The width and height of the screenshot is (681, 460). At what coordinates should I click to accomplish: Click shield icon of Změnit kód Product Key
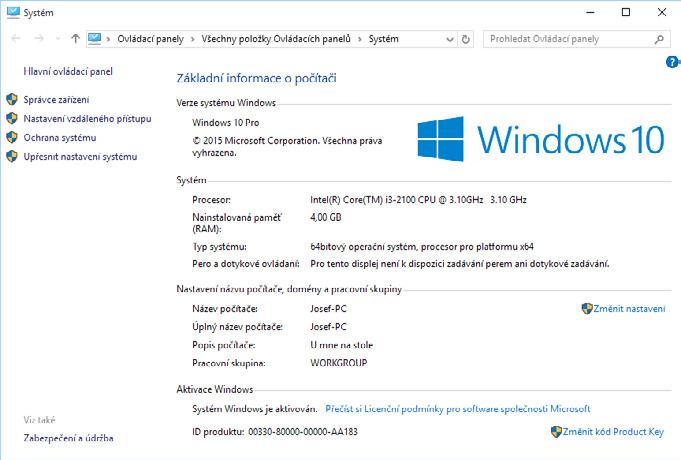(x=556, y=432)
